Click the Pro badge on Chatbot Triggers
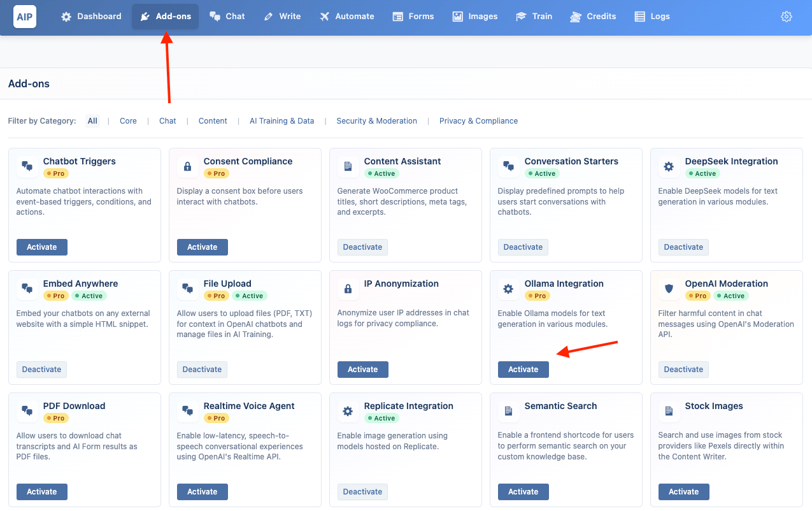The height and width of the screenshot is (511, 812). click(x=56, y=173)
